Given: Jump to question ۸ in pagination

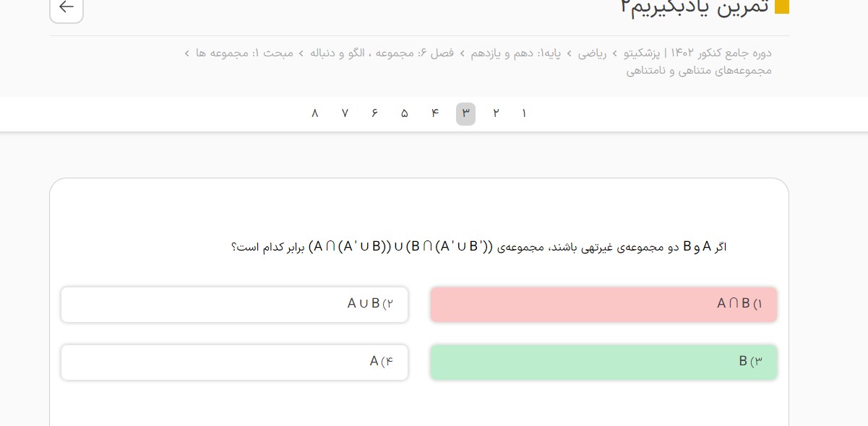Looking at the screenshot, I should 314,113.
